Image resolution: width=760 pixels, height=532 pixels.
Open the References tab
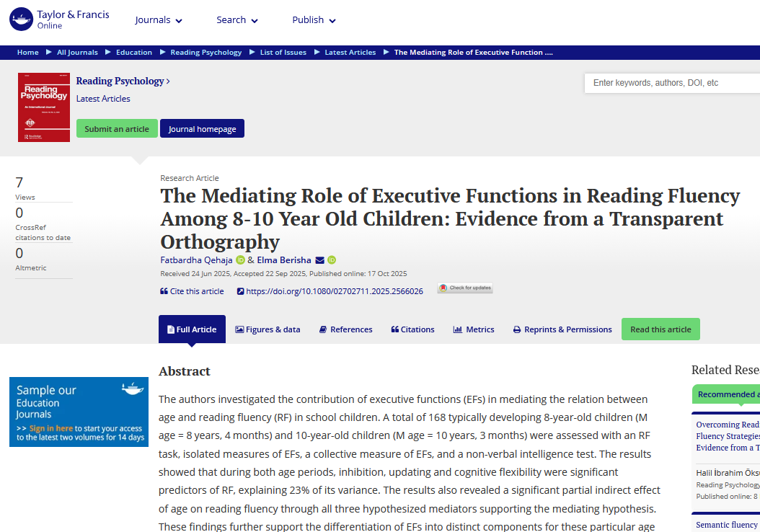coord(346,329)
